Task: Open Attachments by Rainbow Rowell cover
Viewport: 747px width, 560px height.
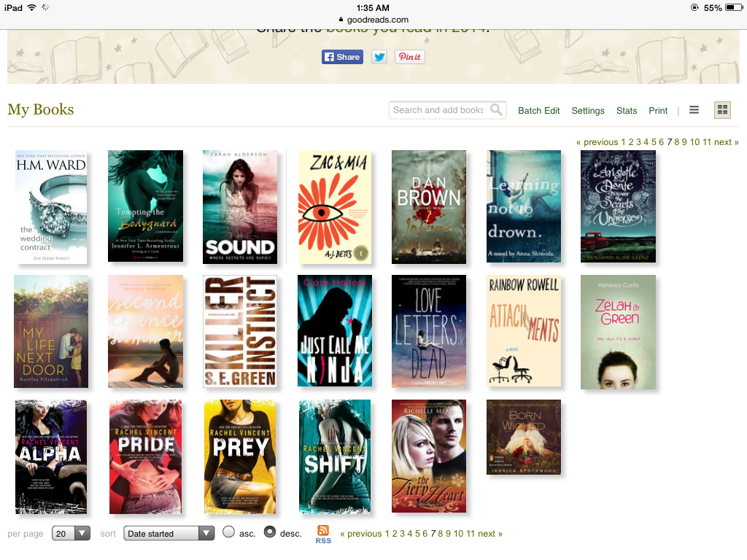Action: tap(524, 331)
